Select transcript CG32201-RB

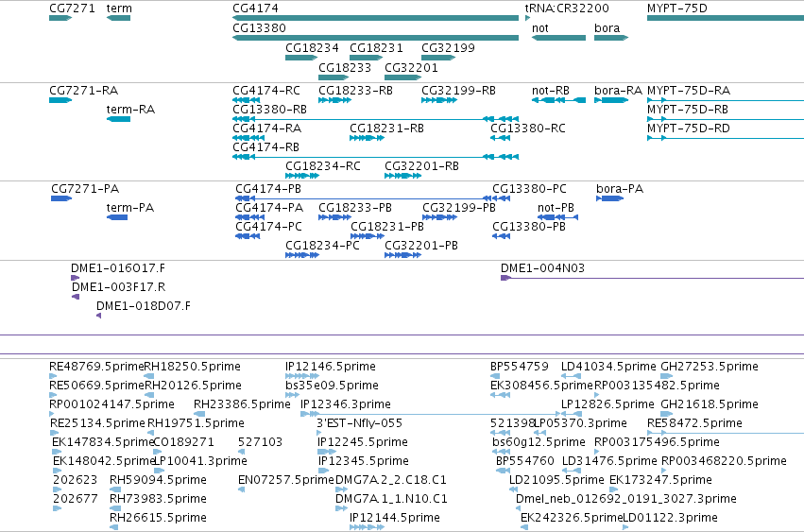coord(402,176)
